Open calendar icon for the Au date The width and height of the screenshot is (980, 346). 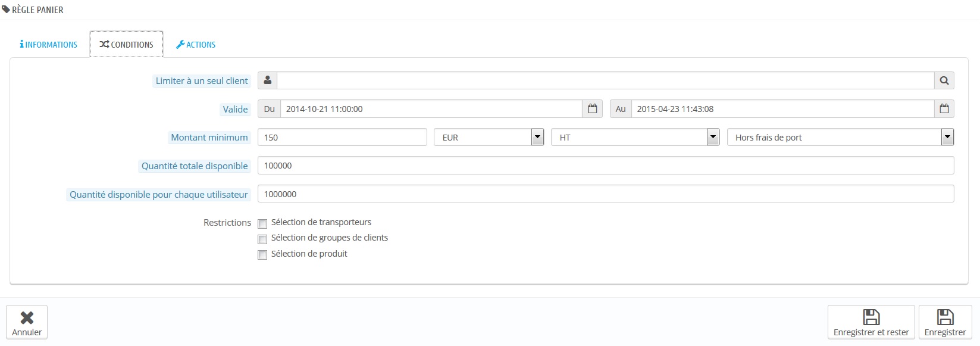coord(944,109)
